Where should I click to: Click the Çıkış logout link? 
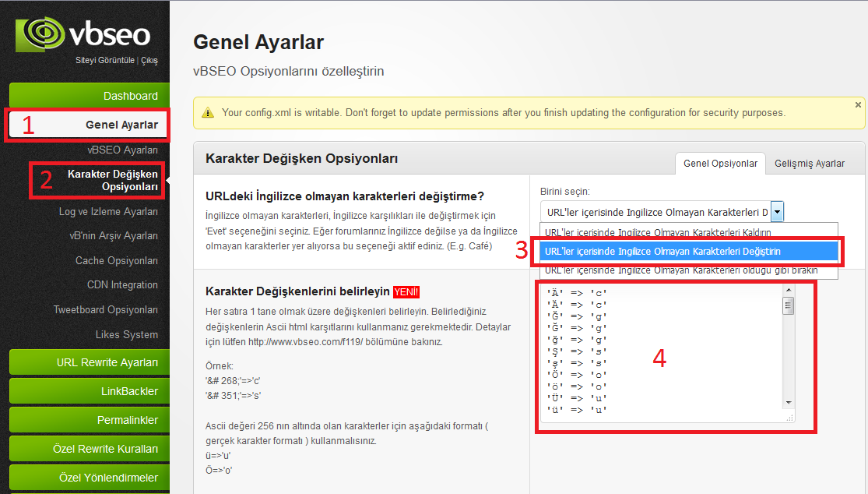[x=149, y=60]
